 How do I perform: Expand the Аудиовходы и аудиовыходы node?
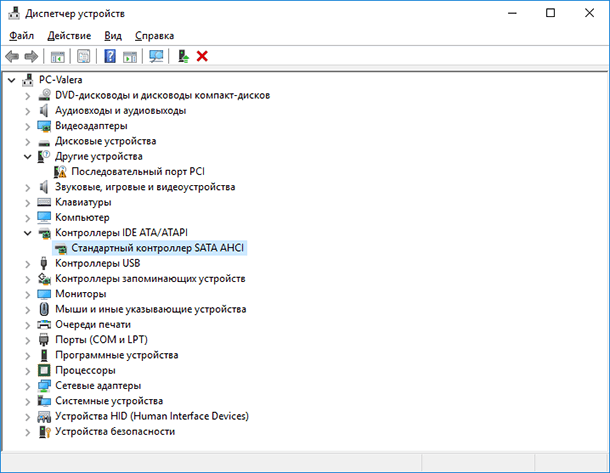[28, 111]
